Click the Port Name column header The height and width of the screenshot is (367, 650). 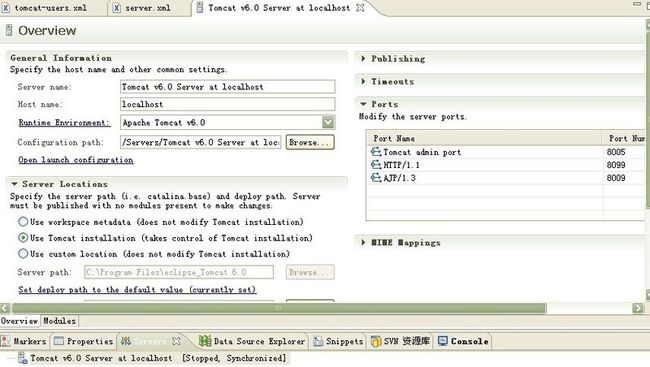484,138
